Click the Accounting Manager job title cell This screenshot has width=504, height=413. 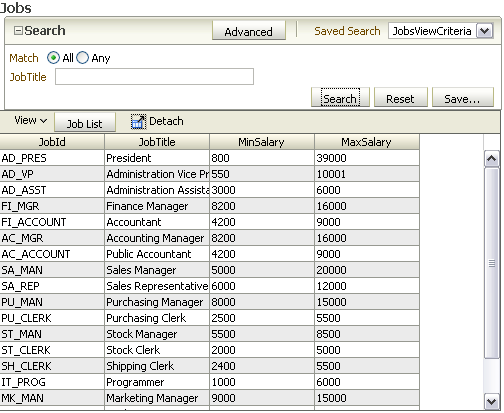click(x=157, y=238)
